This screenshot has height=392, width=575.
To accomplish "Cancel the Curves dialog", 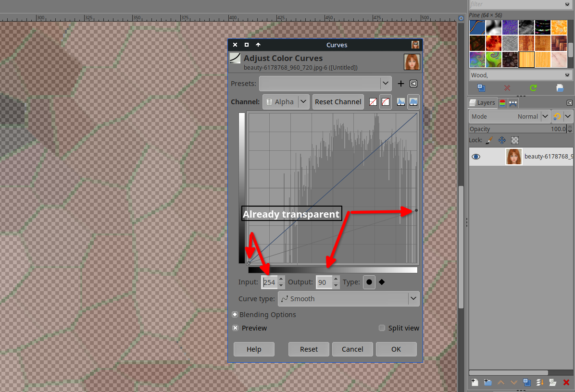I will click(x=352, y=349).
